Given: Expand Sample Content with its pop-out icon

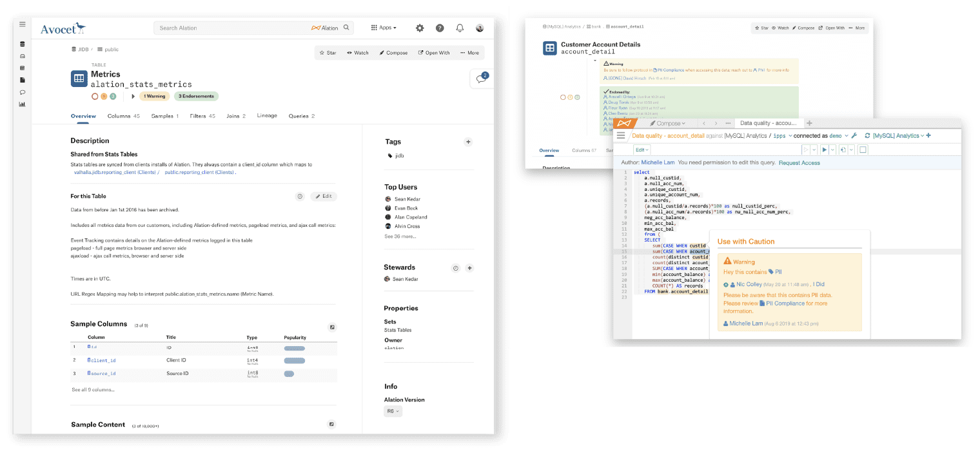Looking at the screenshot, I should [331, 424].
